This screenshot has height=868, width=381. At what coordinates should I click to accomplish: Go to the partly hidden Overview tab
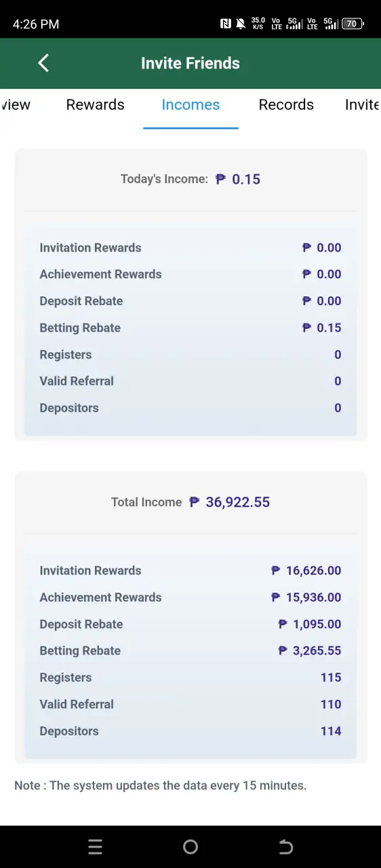click(x=15, y=104)
